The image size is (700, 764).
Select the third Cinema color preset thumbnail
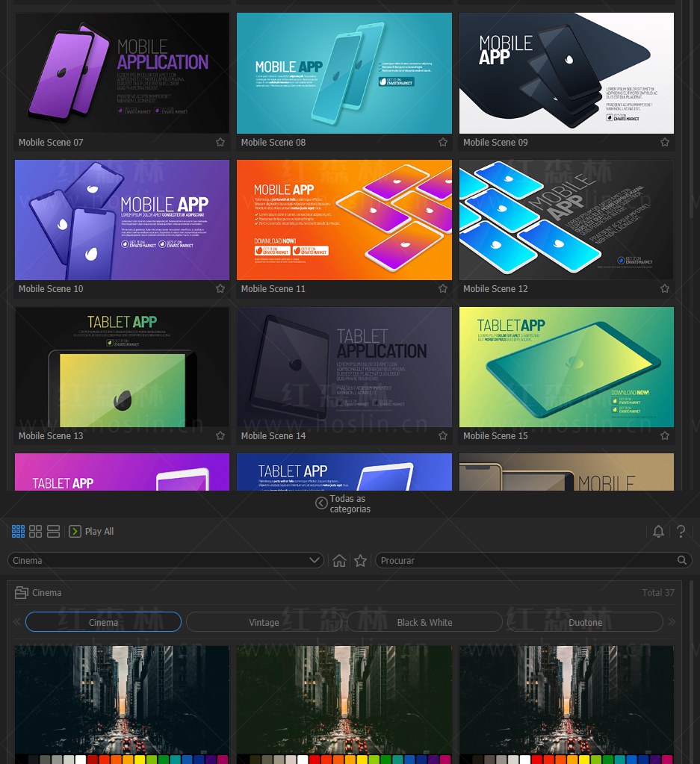tap(566, 704)
